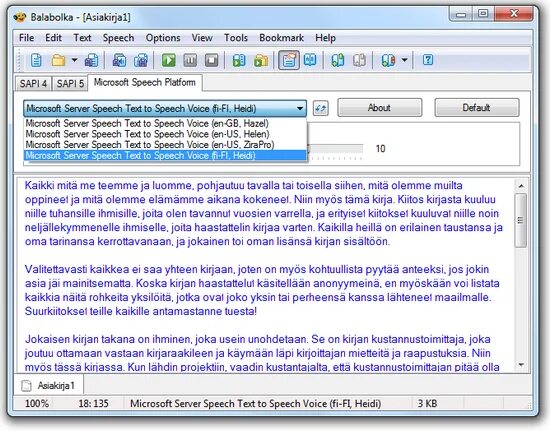Click the bookmarks book icon with arrow

[x=389, y=60]
